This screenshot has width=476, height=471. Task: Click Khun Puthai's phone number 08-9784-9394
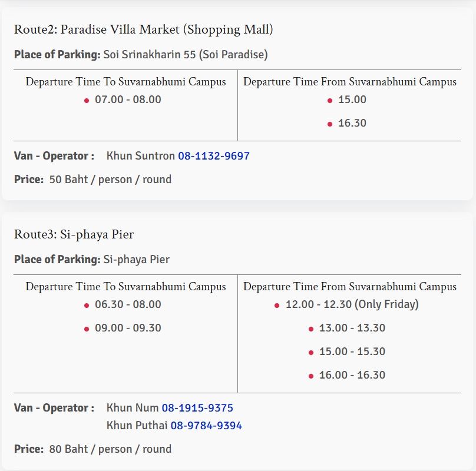206,426
